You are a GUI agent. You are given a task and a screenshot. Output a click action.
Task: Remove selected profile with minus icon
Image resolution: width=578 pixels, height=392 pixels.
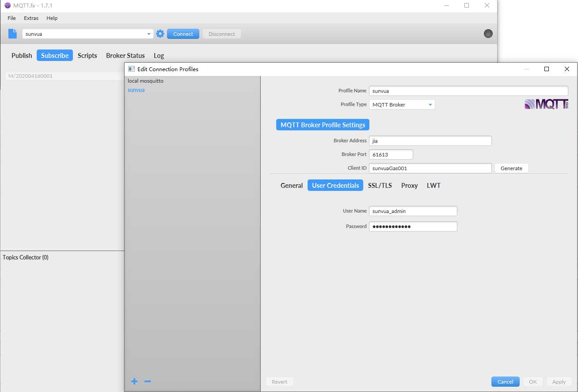point(148,381)
